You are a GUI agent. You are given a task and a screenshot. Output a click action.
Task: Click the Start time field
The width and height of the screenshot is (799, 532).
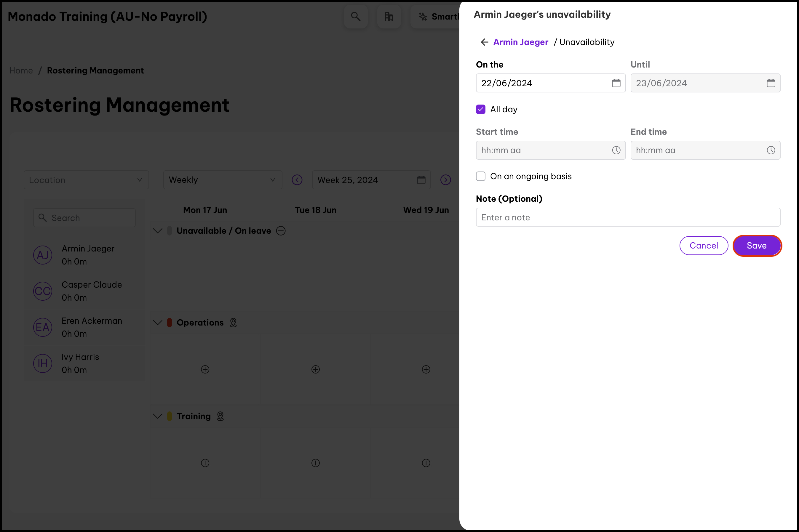(x=551, y=150)
